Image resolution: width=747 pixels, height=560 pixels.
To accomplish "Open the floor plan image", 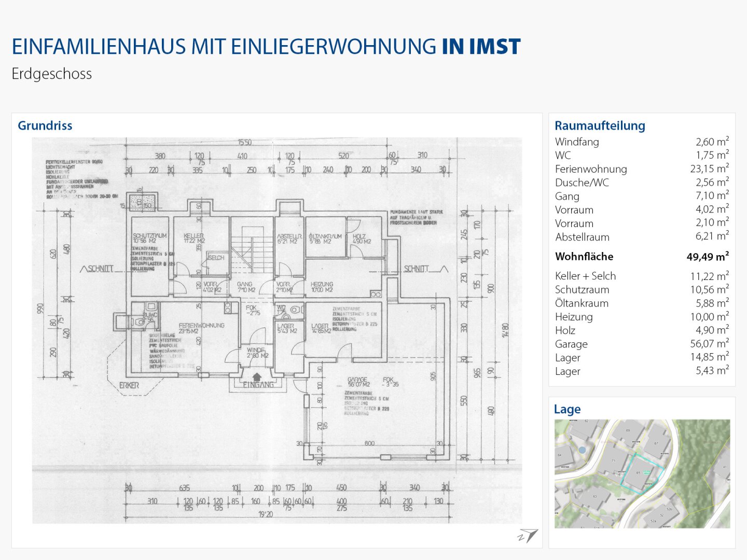I will pyautogui.click(x=277, y=330).
